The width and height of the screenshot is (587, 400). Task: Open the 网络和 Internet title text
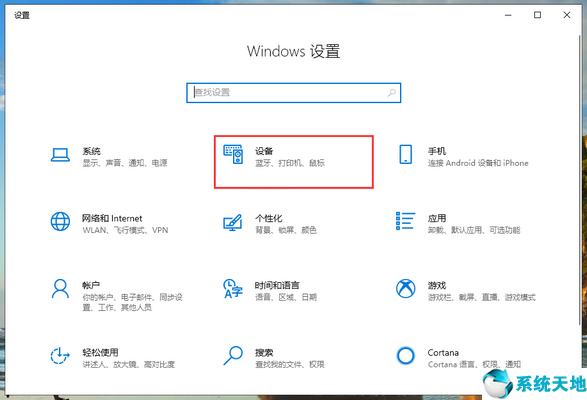pyautogui.click(x=112, y=218)
